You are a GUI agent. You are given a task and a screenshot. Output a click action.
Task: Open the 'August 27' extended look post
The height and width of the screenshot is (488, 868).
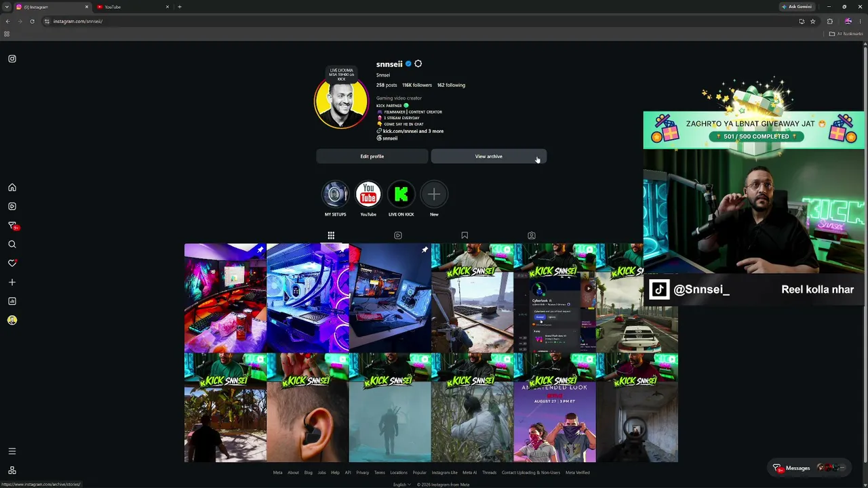pos(555,408)
